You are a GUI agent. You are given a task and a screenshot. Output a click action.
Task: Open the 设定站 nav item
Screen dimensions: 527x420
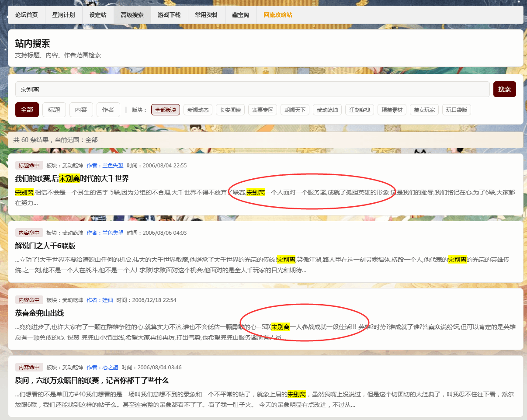pyautogui.click(x=98, y=15)
